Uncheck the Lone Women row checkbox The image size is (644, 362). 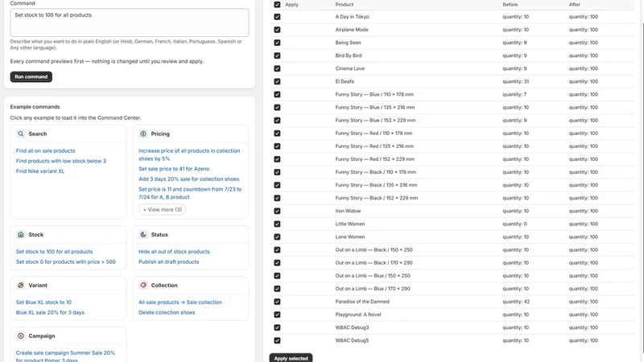[x=277, y=237]
